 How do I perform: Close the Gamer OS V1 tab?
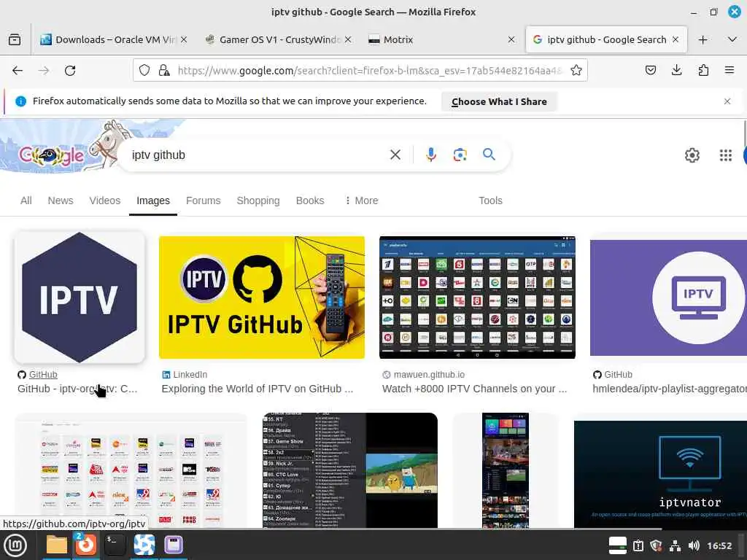point(348,39)
